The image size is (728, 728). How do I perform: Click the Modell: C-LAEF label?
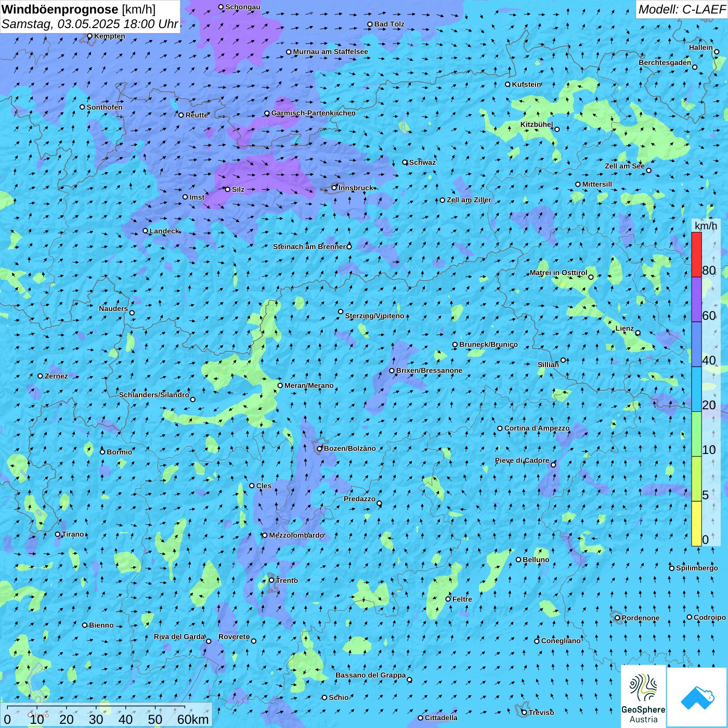(682, 9)
